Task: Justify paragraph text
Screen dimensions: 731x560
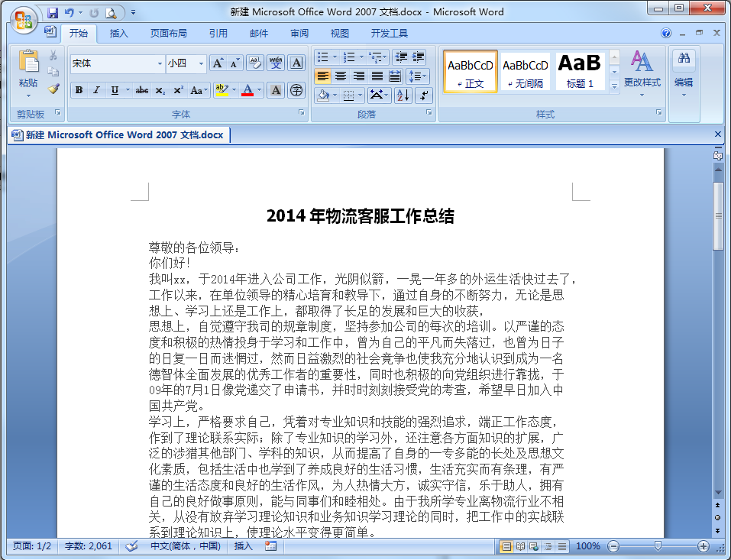Action: point(377,76)
